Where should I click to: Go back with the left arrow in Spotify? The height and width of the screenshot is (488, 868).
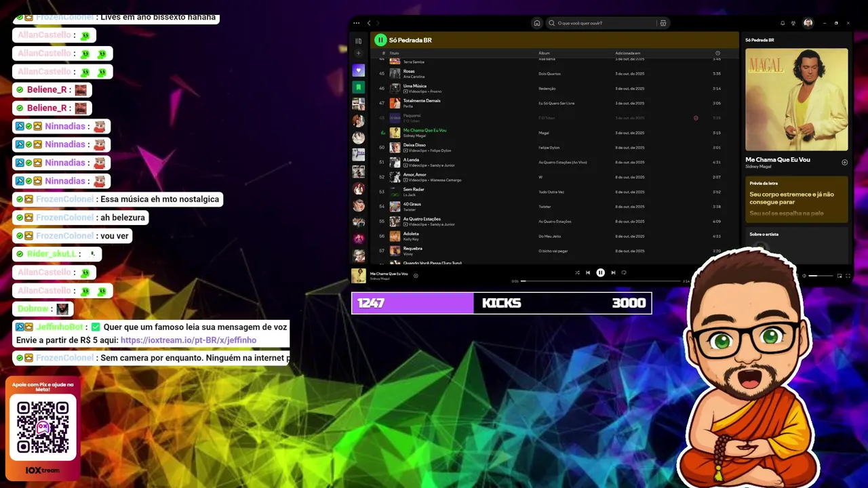click(369, 23)
